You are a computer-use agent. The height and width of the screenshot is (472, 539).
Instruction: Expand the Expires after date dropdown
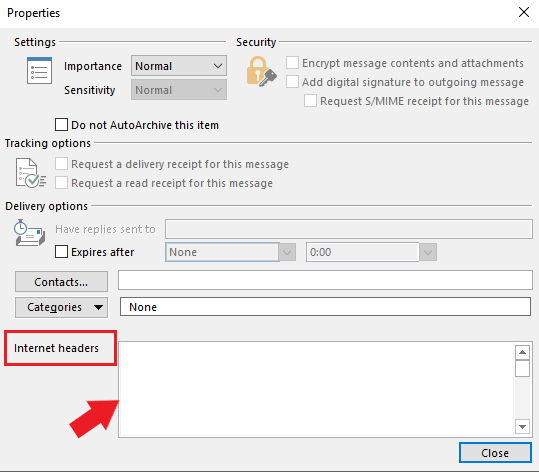coord(287,252)
